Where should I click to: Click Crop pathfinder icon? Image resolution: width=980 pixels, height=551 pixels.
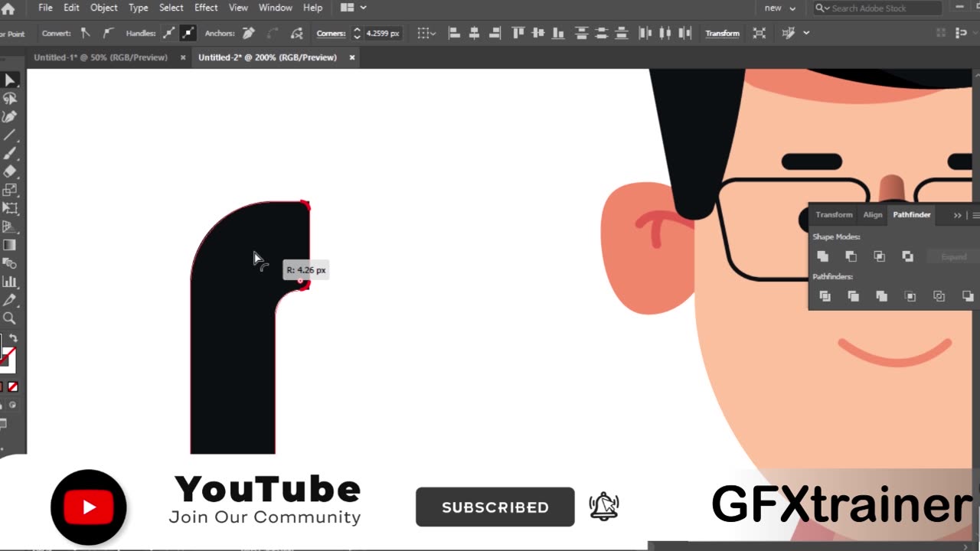tap(910, 296)
